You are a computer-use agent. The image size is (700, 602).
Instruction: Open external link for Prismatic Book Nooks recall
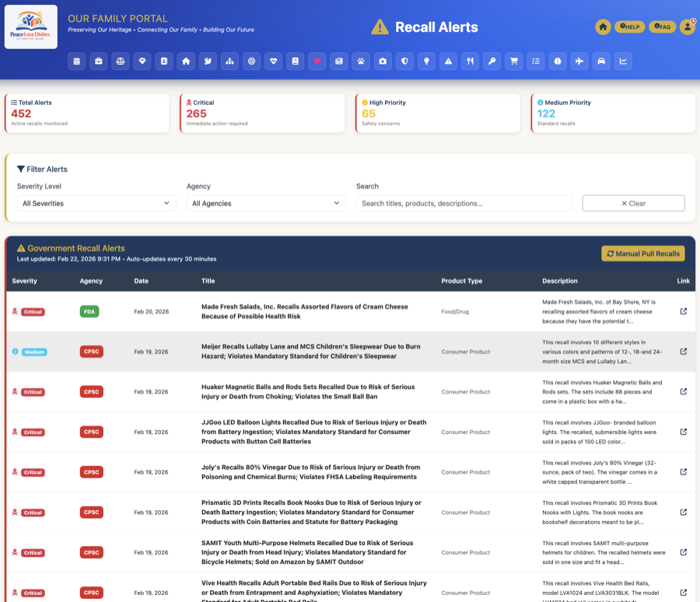pos(684,513)
